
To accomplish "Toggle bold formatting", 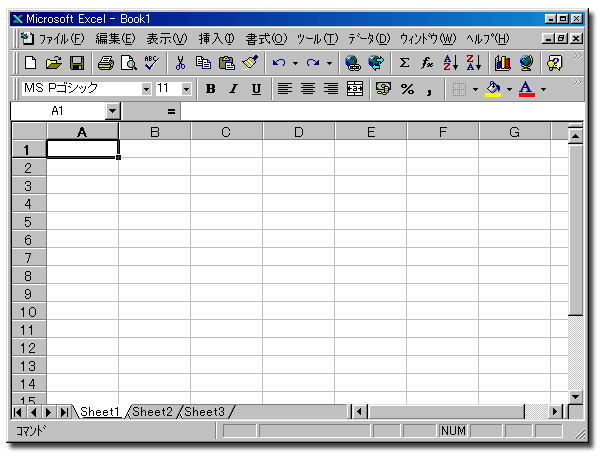I will pyautogui.click(x=210, y=89).
